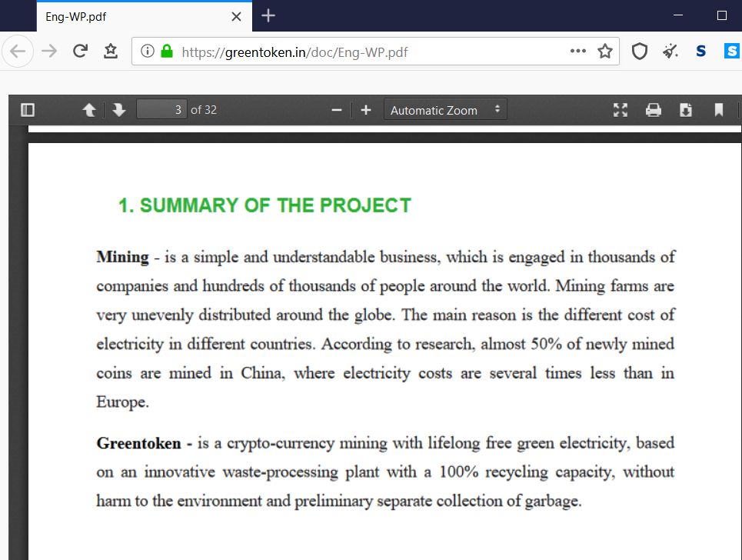Screen dimensions: 742x560
Task: Click the star-tray bookmarks icon next to reload
Action: [111, 51]
